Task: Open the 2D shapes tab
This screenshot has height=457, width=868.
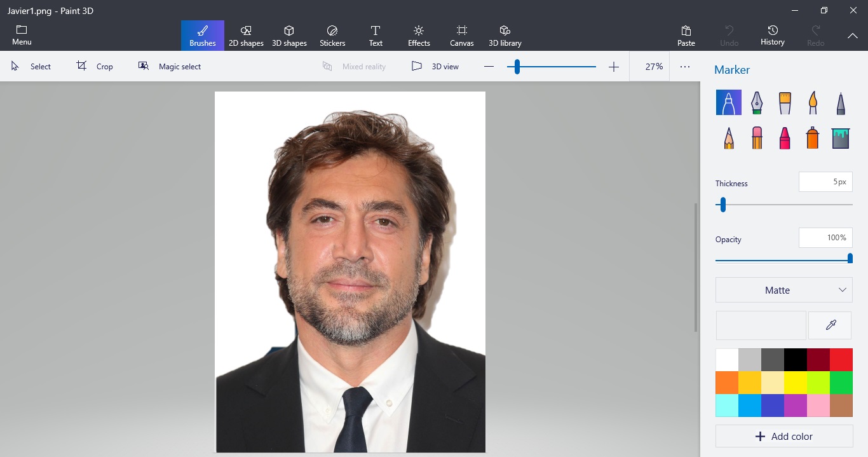Action: coord(246,35)
